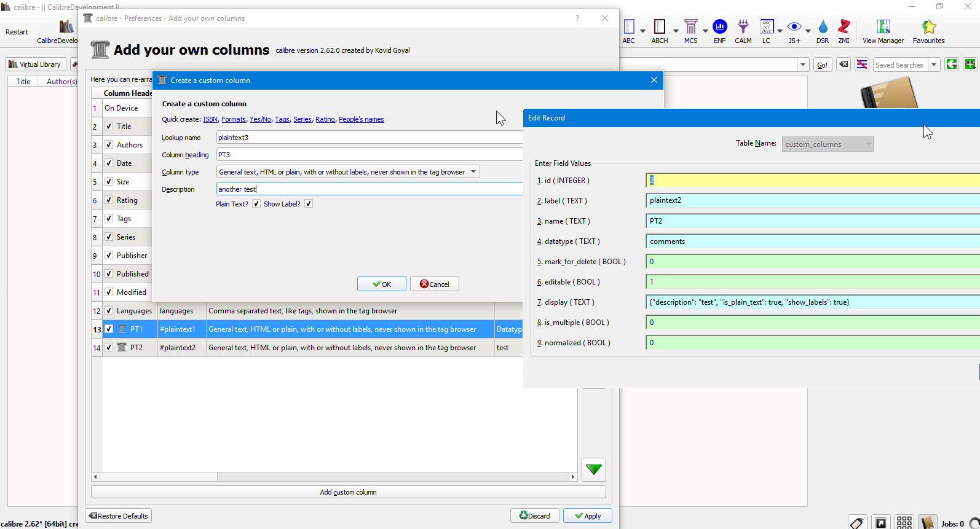Open the Column type dropdown
This screenshot has height=529, width=980.
(348, 172)
